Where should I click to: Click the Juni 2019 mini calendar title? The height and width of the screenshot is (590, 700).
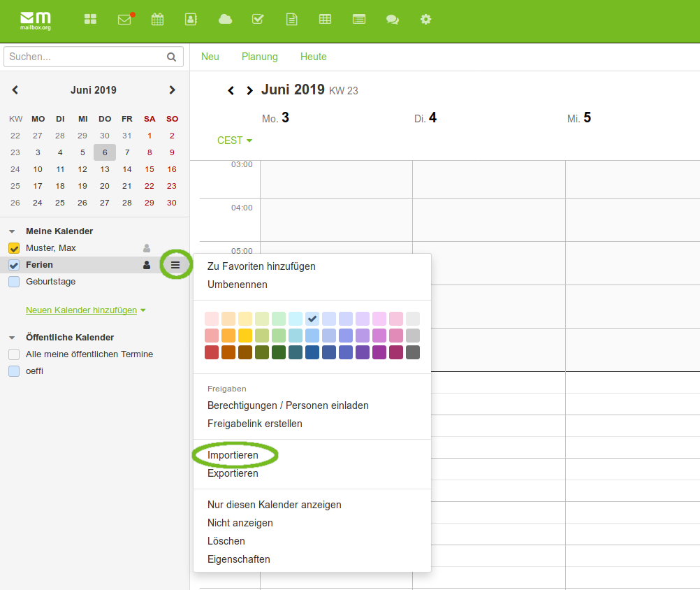tap(94, 90)
